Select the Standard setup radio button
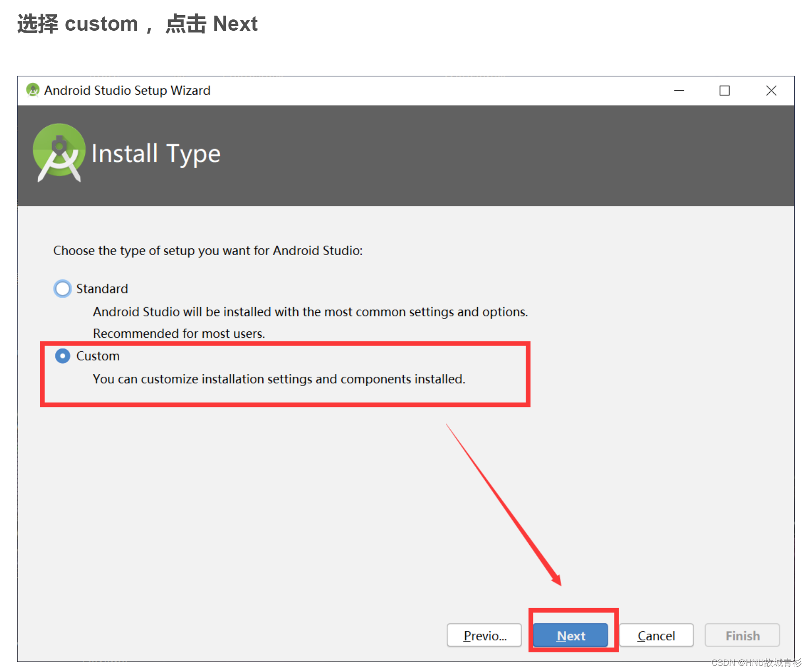This screenshot has width=809, height=672. tap(62, 289)
